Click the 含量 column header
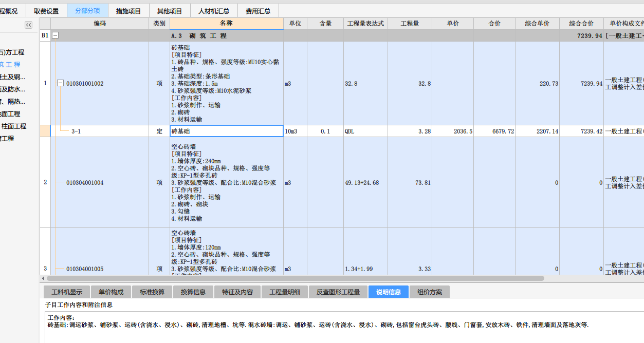The width and height of the screenshot is (644, 343). point(325,24)
